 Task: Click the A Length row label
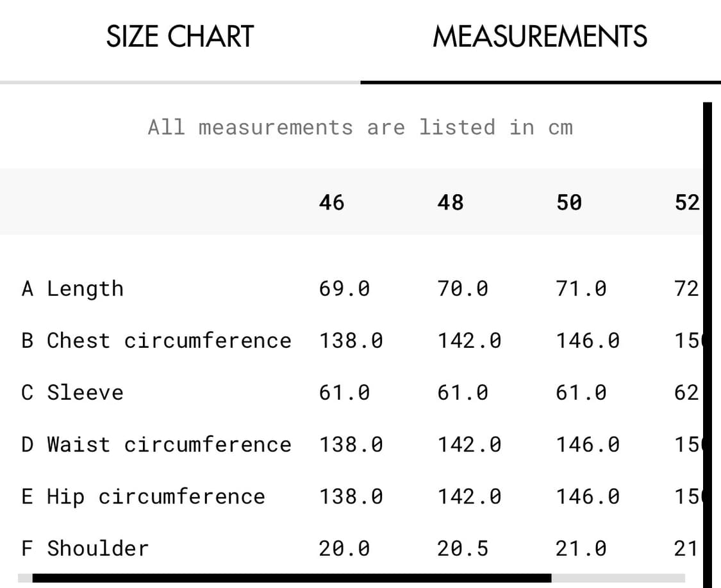[x=72, y=289]
